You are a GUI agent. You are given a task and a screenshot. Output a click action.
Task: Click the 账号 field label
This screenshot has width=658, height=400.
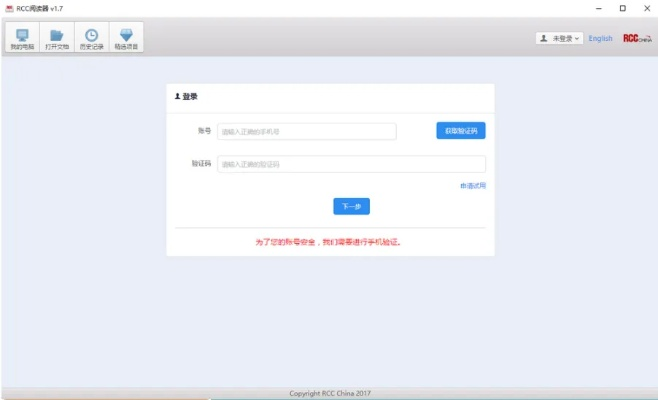point(204,131)
